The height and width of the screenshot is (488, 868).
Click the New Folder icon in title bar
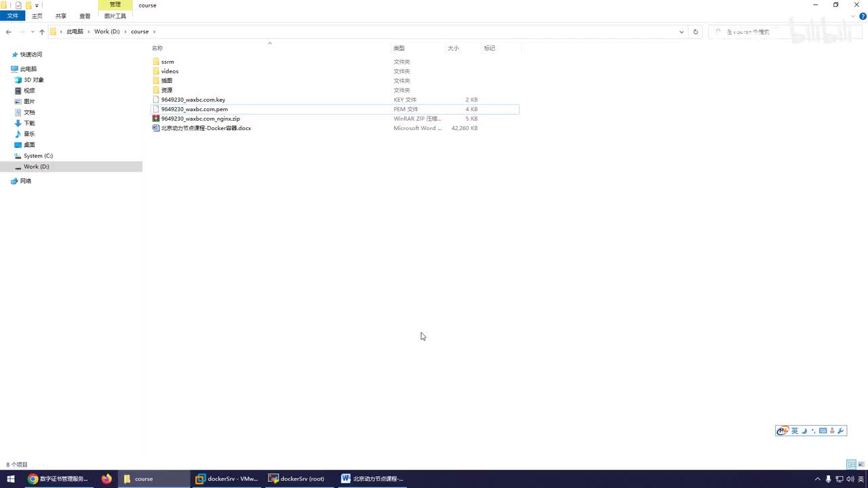28,5
